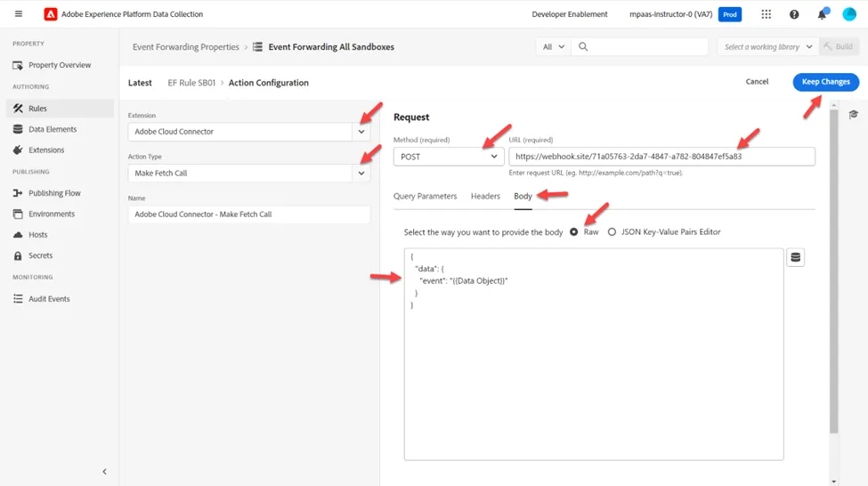Click the property list icon in breadcrumb
The width and height of the screenshot is (868, 486).
pyautogui.click(x=257, y=47)
